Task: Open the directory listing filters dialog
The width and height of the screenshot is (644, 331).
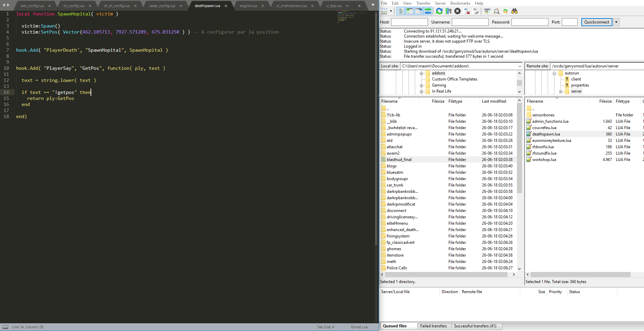Action: (x=487, y=11)
